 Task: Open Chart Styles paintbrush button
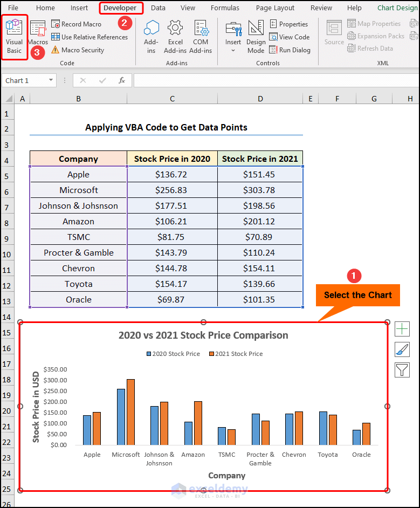click(402, 349)
